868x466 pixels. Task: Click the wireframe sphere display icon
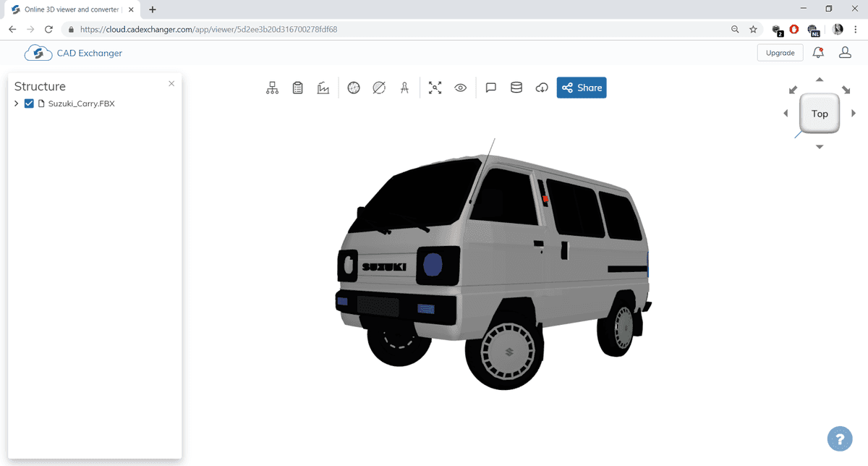(354, 88)
